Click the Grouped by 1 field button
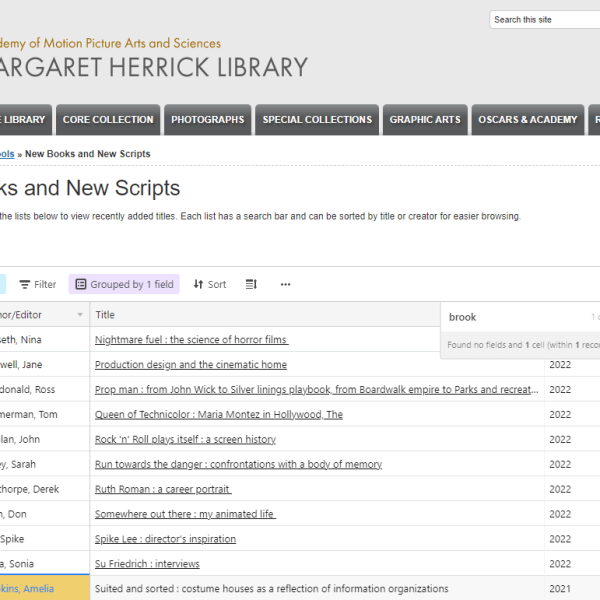600x600 pixels. [123, 285]
